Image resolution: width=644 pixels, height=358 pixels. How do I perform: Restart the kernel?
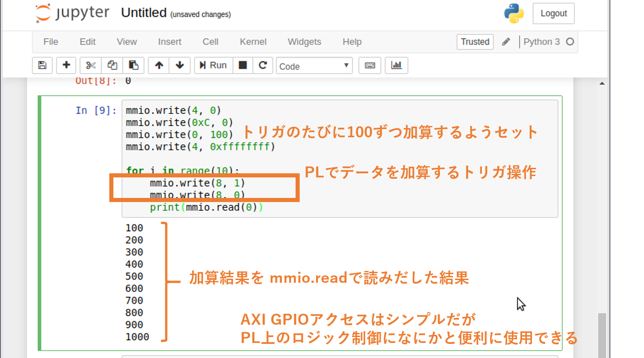click(263, 65)
